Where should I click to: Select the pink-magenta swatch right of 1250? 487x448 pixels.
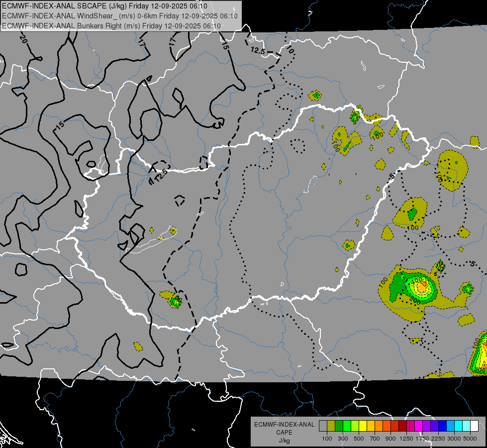coord(411,426)
